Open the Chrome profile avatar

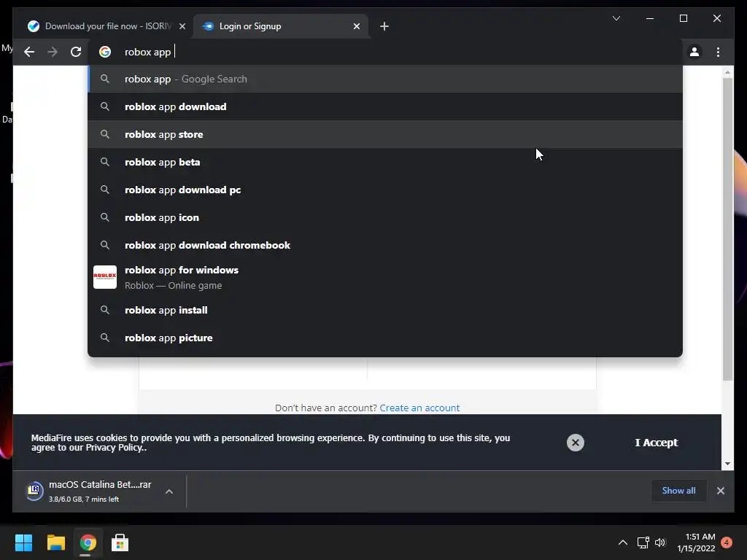(694, 52)
